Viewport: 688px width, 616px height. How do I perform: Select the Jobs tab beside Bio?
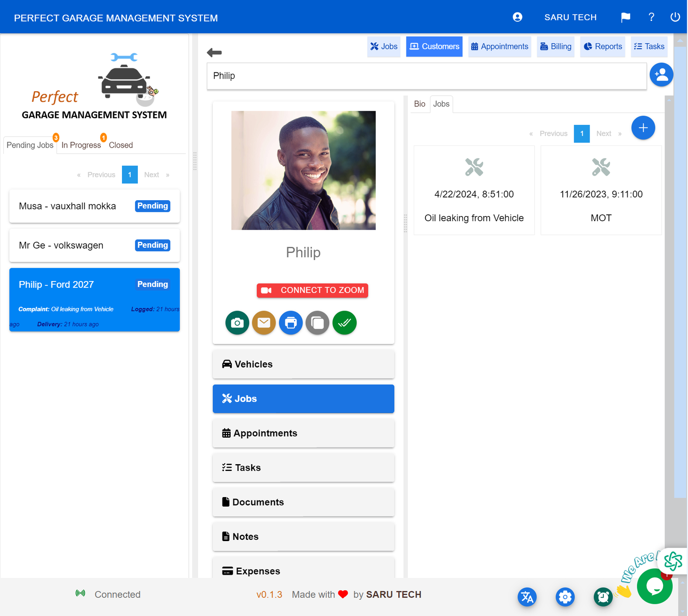point(441,104)
